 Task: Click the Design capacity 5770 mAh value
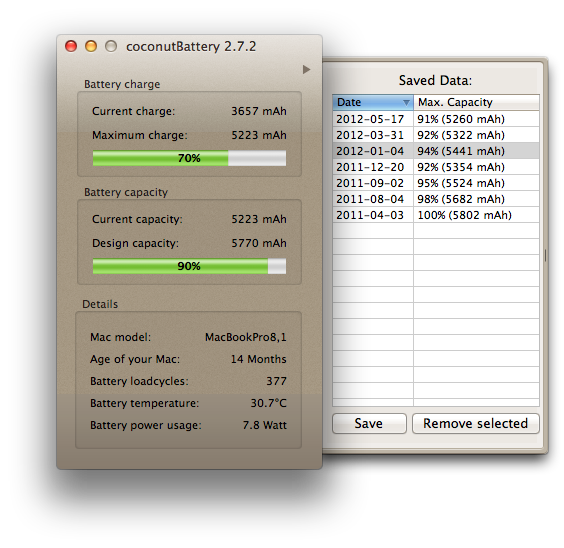[x=259, y=243]
